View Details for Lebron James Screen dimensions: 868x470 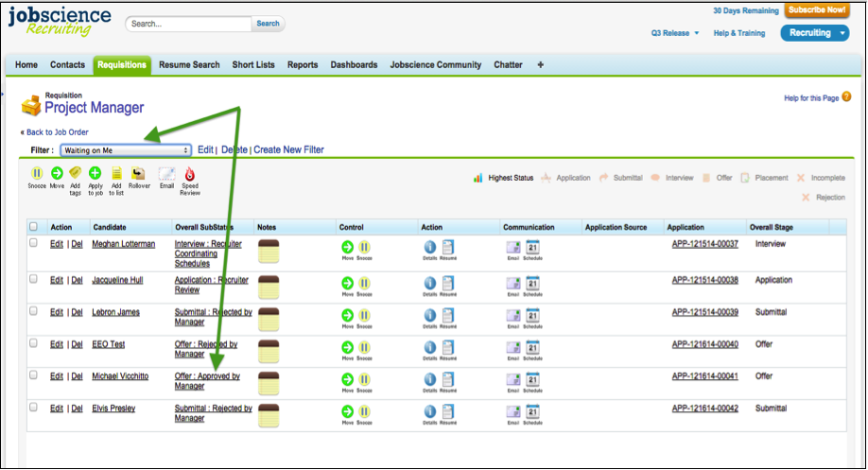[x=429, y=316]
